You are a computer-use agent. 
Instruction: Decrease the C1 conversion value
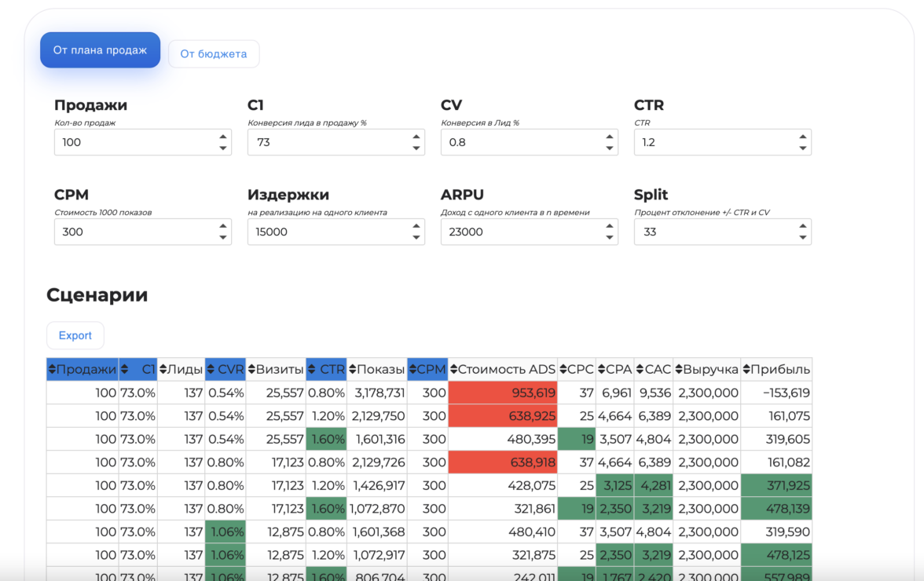(416, 148)
